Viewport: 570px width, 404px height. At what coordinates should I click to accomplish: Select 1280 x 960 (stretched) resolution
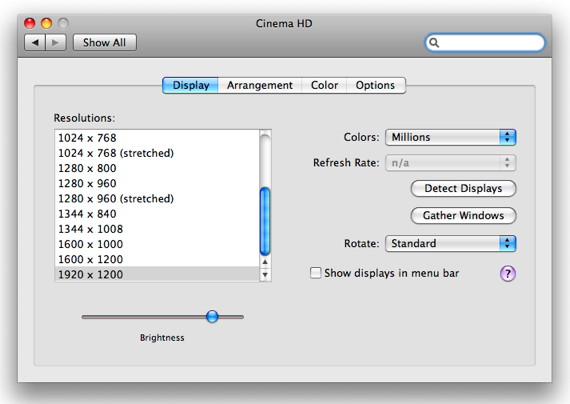[x=157, y=199]
